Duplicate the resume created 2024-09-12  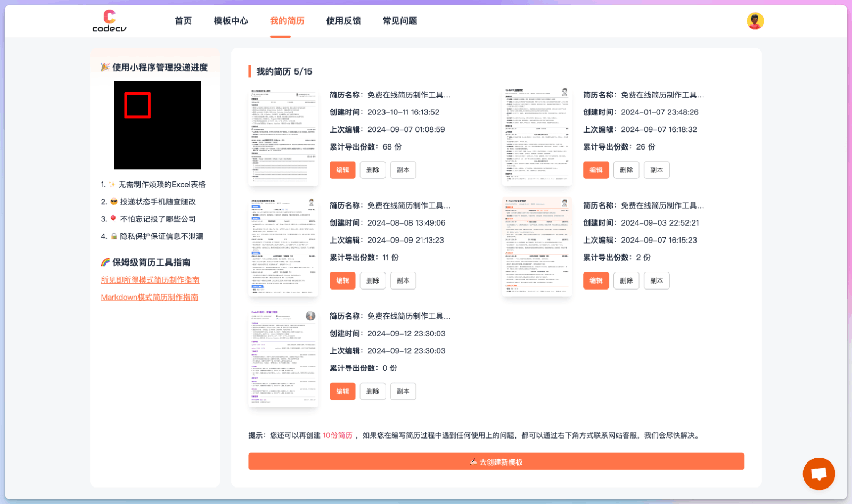(403, 391)
